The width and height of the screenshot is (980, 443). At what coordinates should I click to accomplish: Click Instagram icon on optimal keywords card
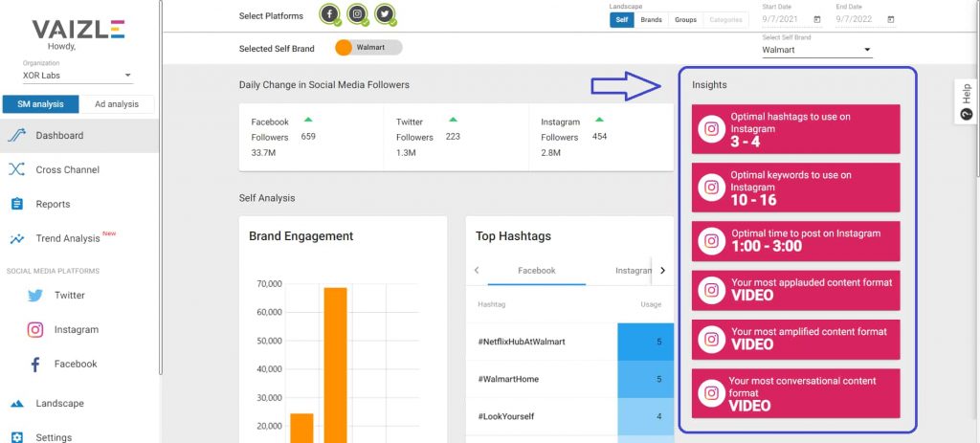pyautogui.click(x=711, y=188)
